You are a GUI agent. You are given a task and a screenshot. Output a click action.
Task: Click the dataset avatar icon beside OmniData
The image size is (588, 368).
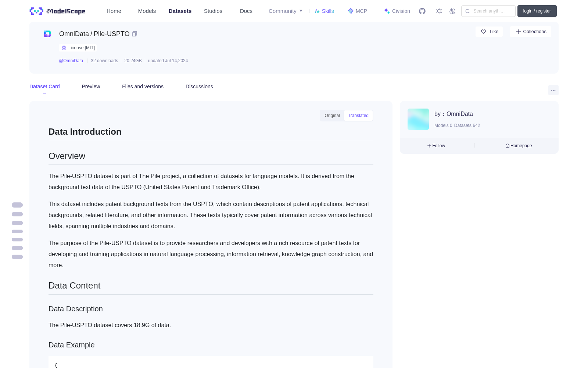47,34
